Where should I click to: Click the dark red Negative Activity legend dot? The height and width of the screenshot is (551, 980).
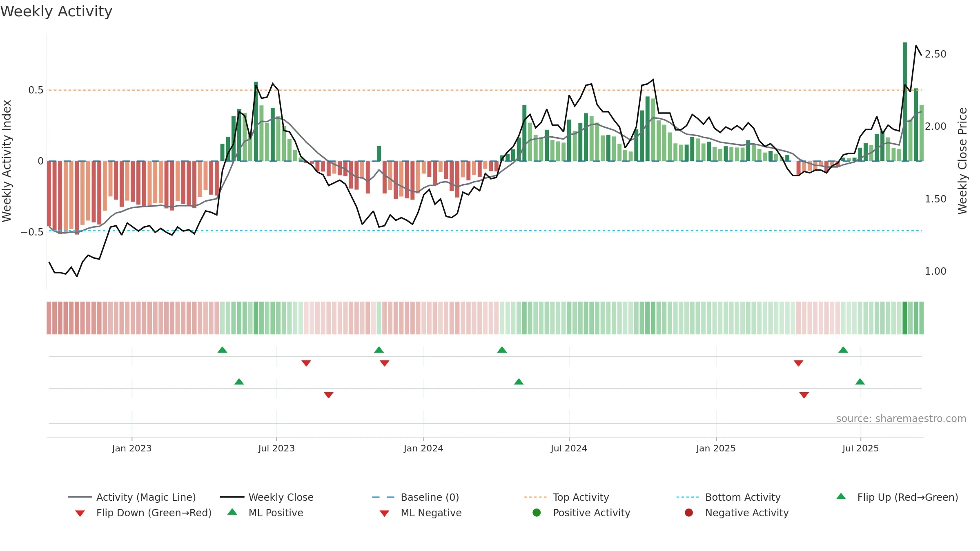(689, 513)
